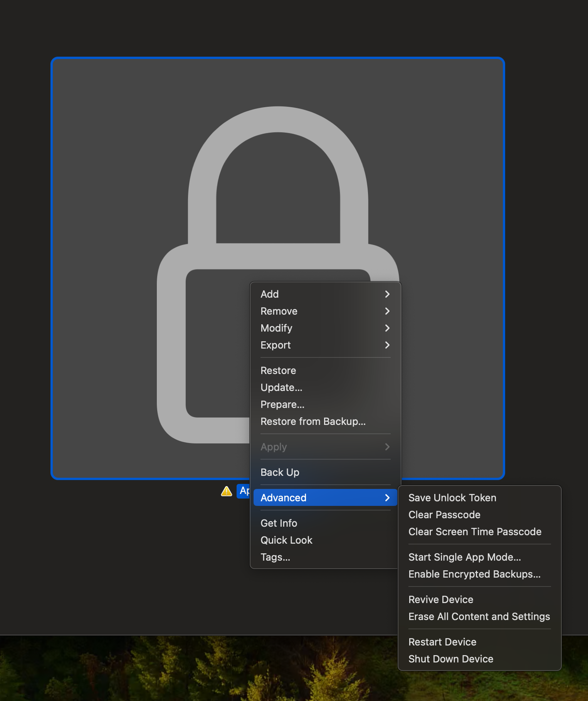588x701 pixels.
Task: Choose Restore from the context menu
Action: click(325, 371)
